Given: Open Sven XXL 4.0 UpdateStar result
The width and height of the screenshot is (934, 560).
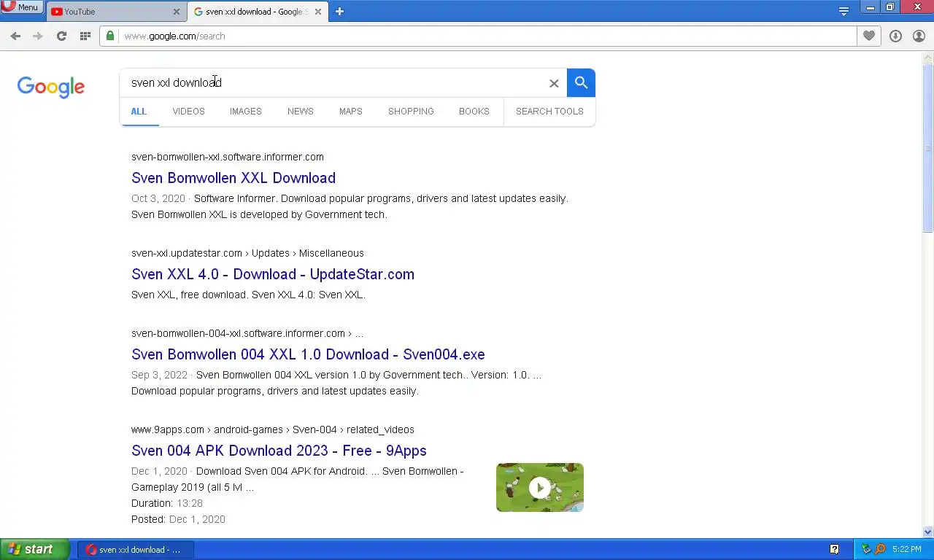Looking at the screenshot, I should click(x=273, y=274).
